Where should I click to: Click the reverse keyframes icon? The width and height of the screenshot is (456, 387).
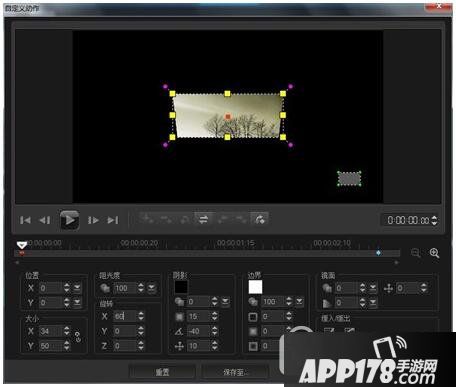pos(184,219)
